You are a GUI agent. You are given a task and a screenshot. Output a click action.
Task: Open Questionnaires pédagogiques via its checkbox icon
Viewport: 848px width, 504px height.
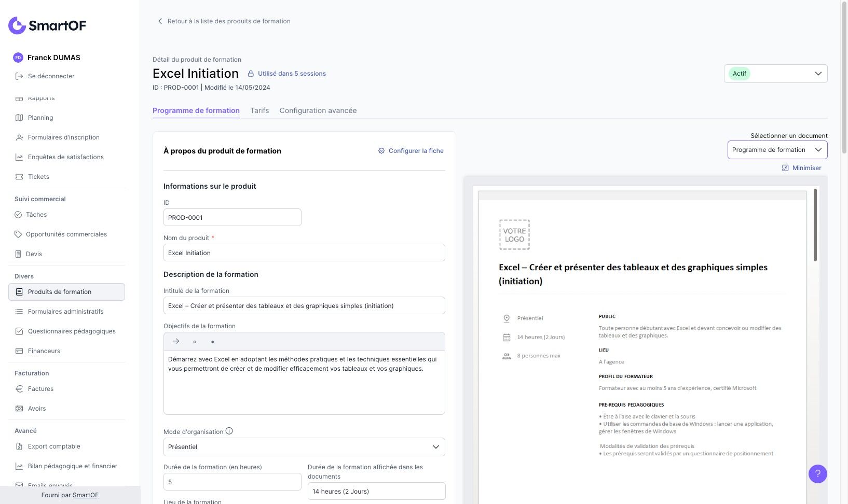click(x=19, y=331)
